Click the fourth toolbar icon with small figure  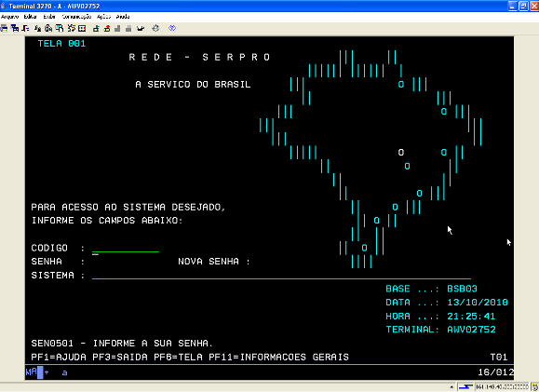click(x=37, y=28)
